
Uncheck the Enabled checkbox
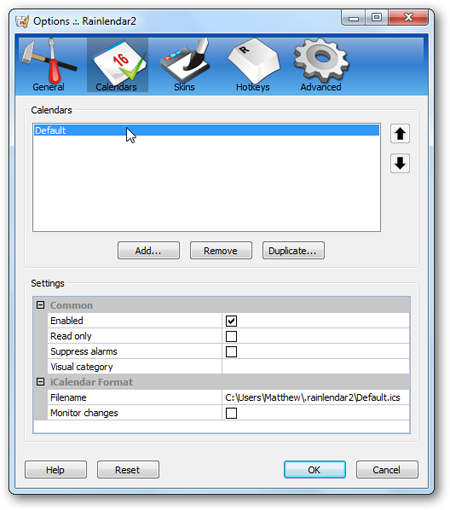231,321
